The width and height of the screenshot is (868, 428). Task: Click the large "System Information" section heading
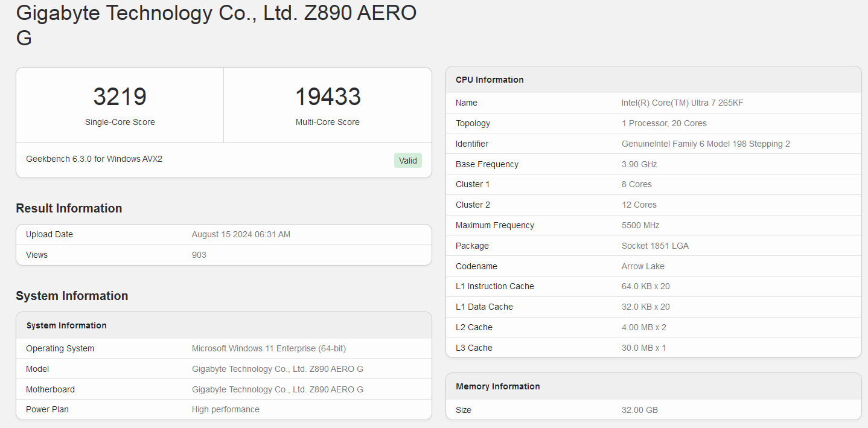click(72, 296)
